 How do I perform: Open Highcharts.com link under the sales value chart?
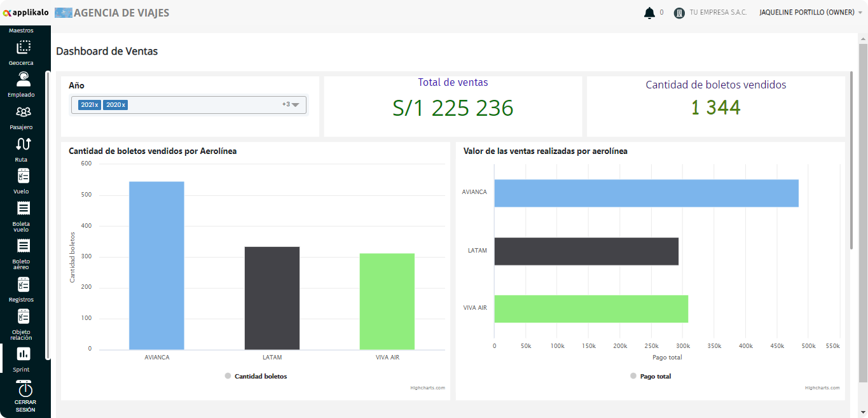pyautogui.click(x=822, y=387)
